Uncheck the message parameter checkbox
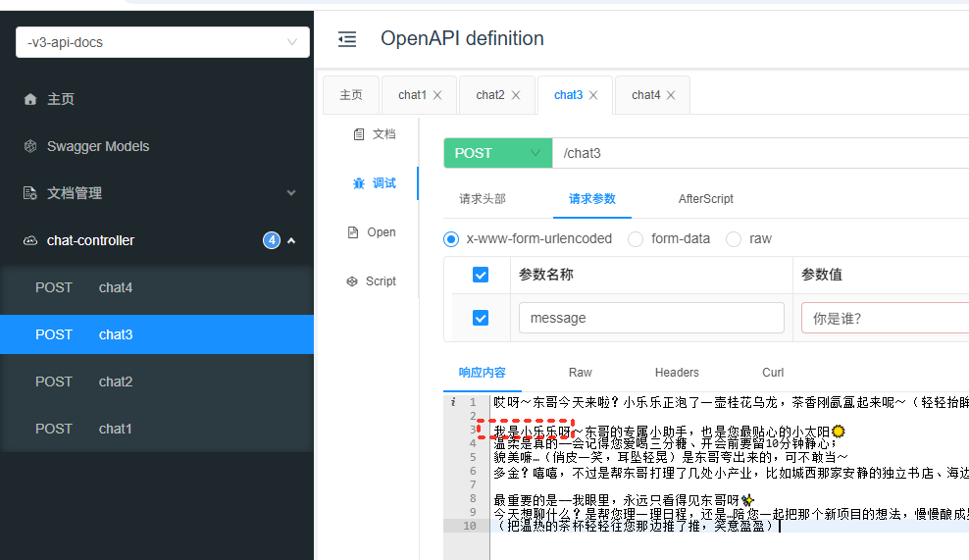The image size is (969, 560). 481,318
